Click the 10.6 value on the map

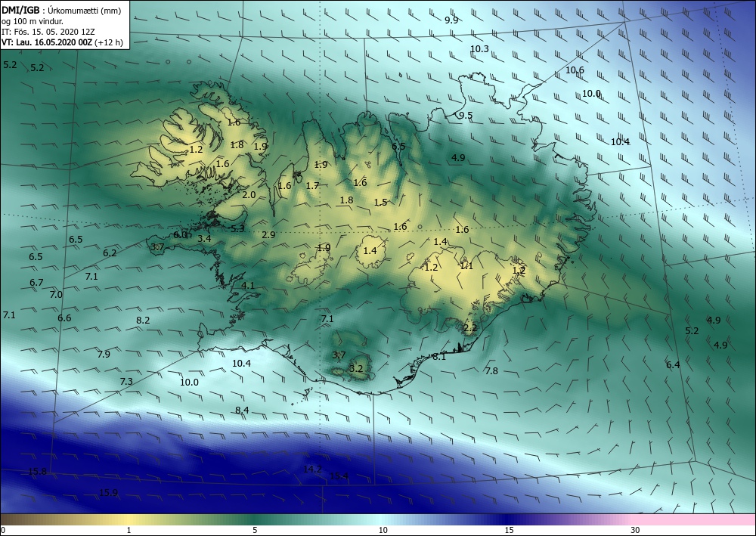click(575, 70)
